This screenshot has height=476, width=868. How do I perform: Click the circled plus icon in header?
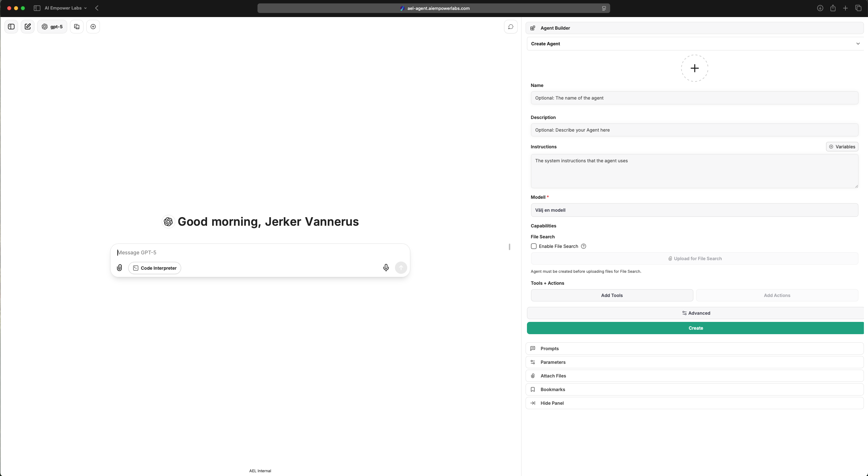click(93, 27)
